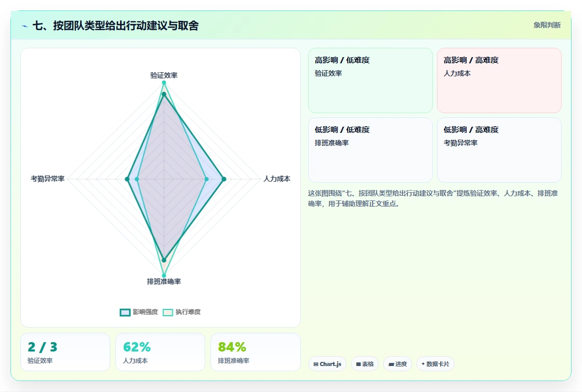582x392 pixels.
Task: Click the 影响强度 data point on 验证效率 axis
Action: point(164,94)
